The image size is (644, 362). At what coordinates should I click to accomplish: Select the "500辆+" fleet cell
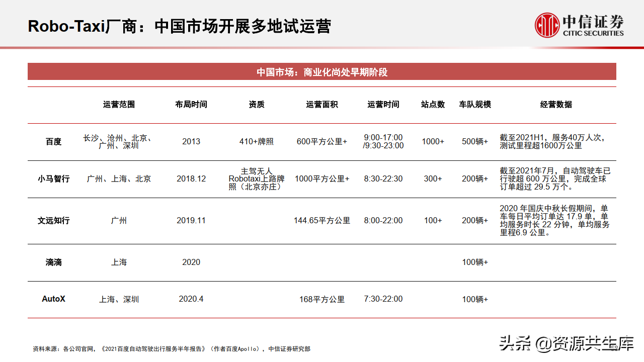[x=475, y=142]
